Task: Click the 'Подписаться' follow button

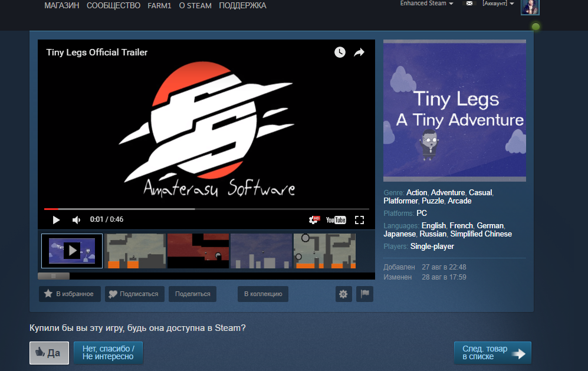Action: pyautogui.click(x=134, y=294)
